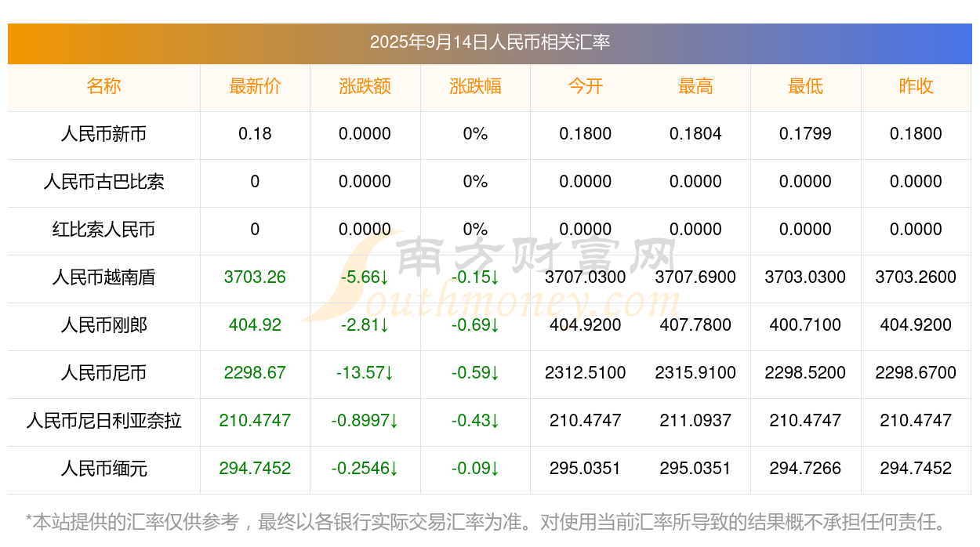Click change amount -0.2546↓
980x547 pixels.
click(x=365, y=469)
